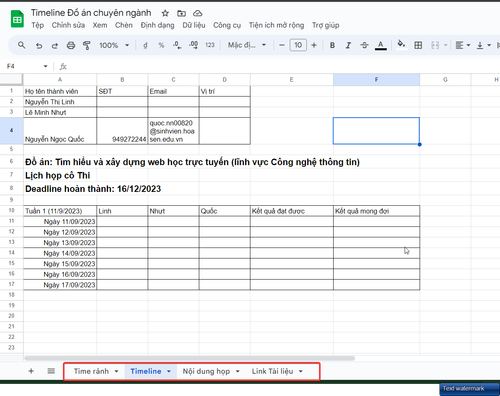Click the merge cells icon
Screen dimensions: 500x396
click(435, 45)
